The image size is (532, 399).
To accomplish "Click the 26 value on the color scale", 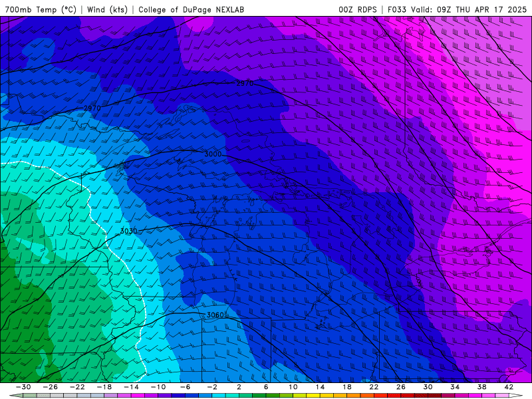I will coord(401,387).
